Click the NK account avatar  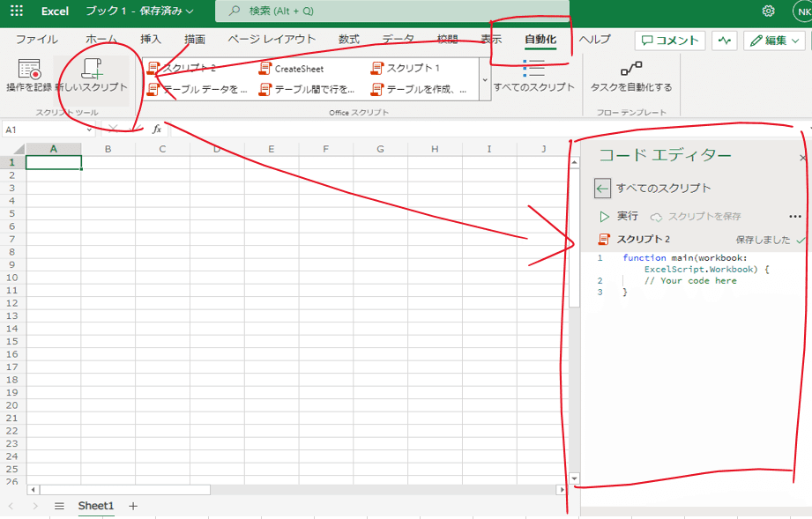click(x=803, y=11)
